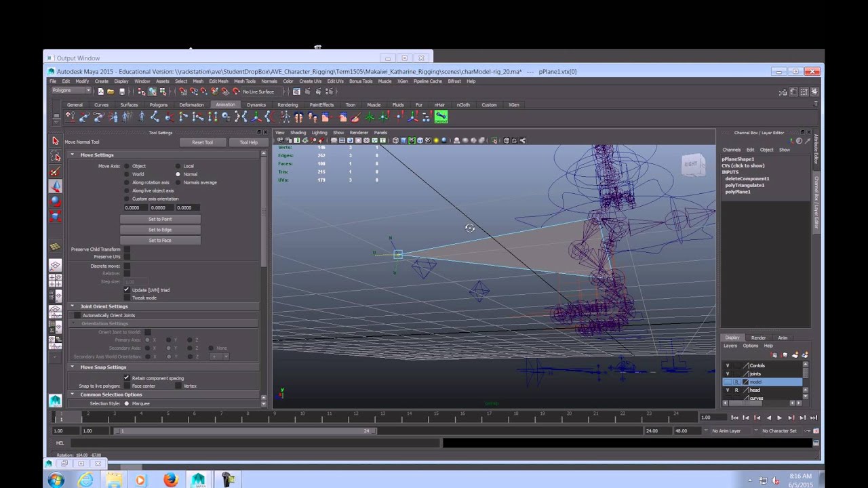This screenshot has height=488, width=868.
Task: Click the Smooth Shade All viewport icon
Action: coord(402,140)
